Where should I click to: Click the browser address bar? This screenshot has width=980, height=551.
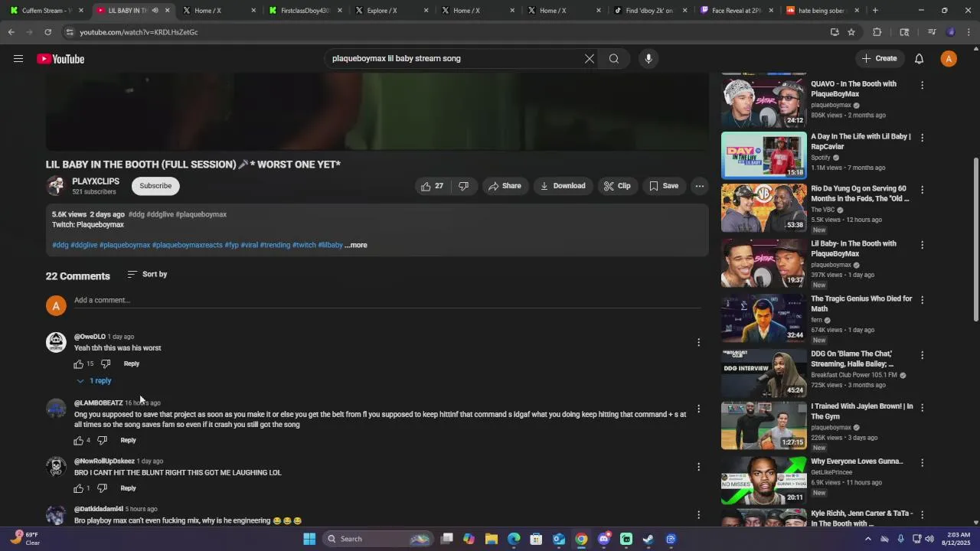444,32
